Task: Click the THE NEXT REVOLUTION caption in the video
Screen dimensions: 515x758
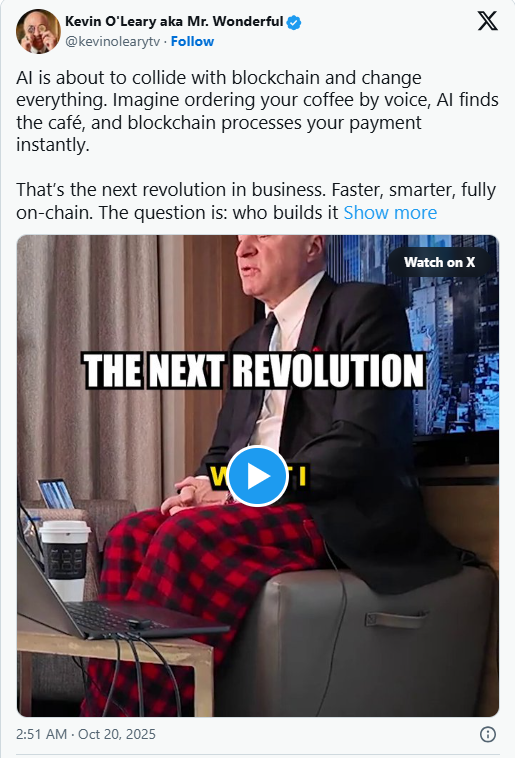Action: [x=254, y=371]
